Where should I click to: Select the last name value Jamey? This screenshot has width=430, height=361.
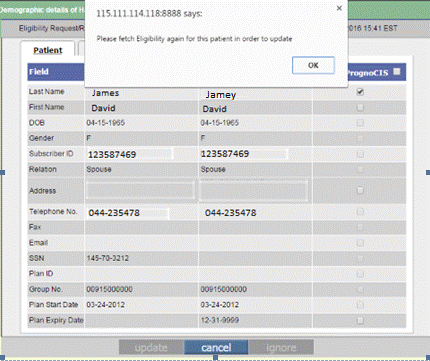[x=221, y=95]
